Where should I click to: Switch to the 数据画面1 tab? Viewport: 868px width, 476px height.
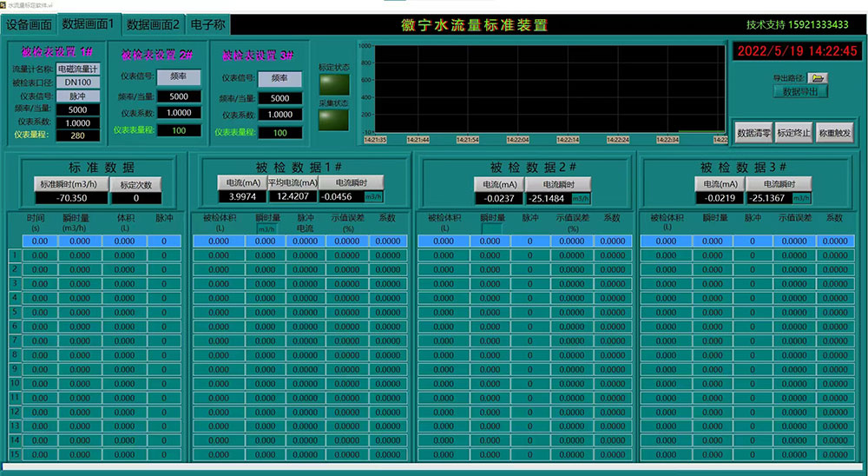[88, 23]
